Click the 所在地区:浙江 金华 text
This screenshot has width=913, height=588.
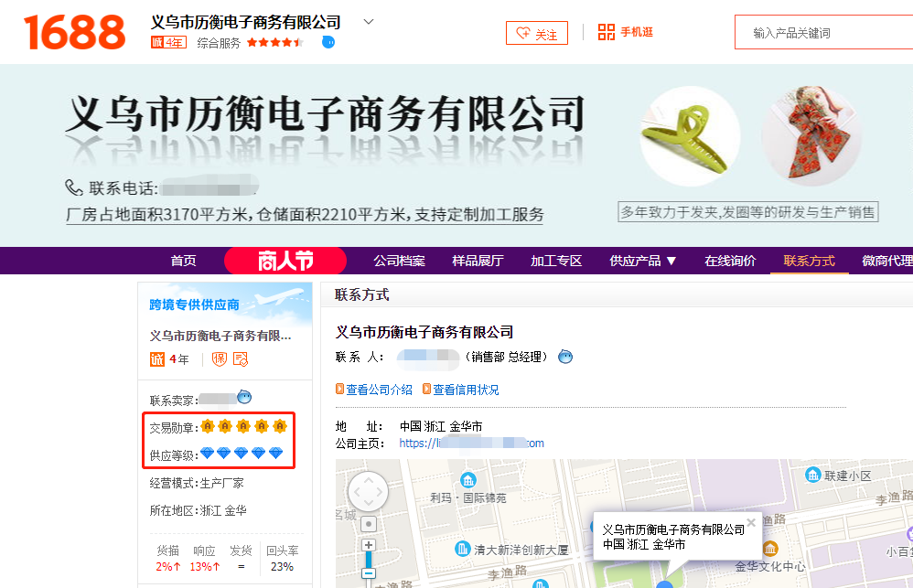point(198,510)
